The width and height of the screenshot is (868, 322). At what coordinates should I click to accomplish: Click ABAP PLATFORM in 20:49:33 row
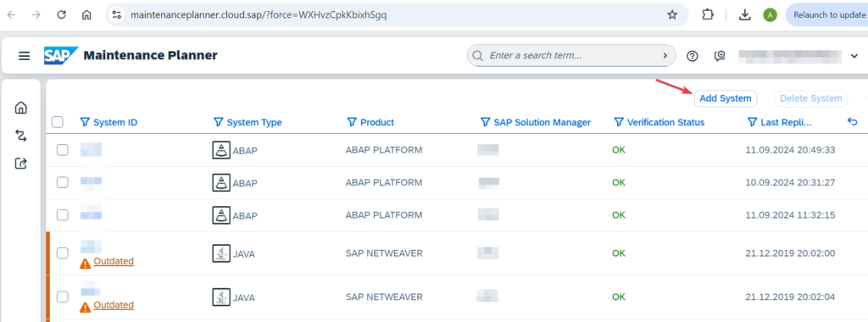[384, 150]
